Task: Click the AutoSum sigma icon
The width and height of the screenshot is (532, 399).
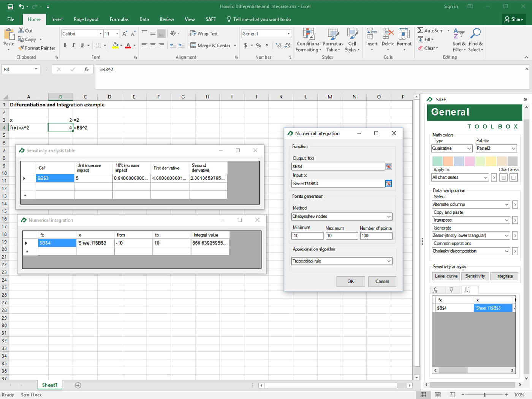Action: [420, 30]
